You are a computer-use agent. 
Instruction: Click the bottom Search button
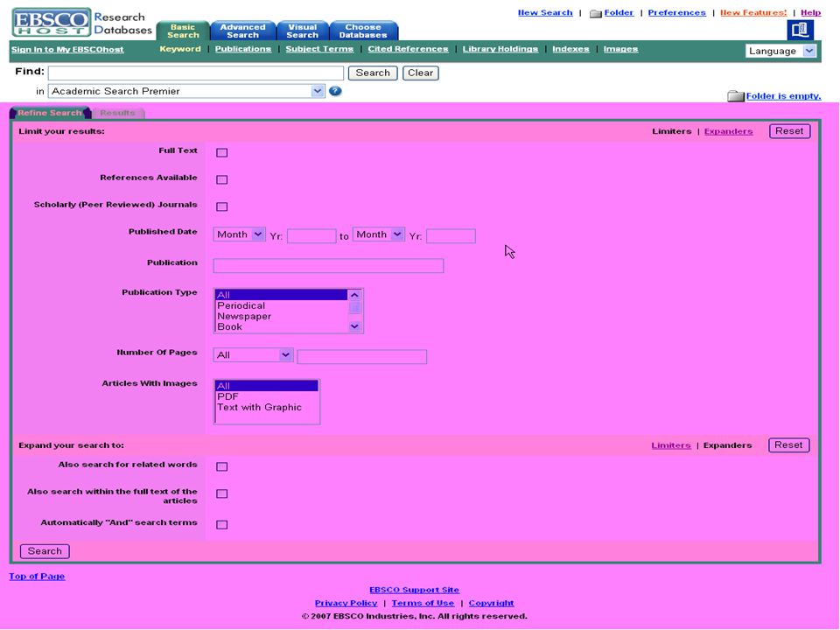point(45,551)
